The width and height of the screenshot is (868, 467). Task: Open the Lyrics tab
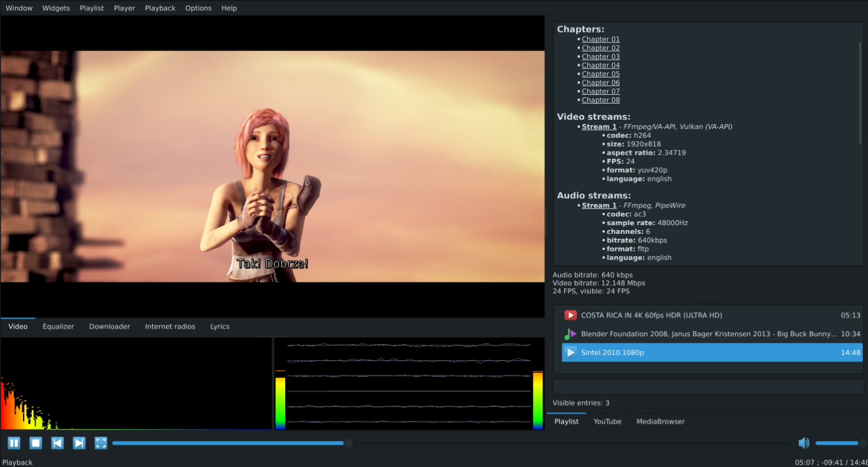coord(220,326)
